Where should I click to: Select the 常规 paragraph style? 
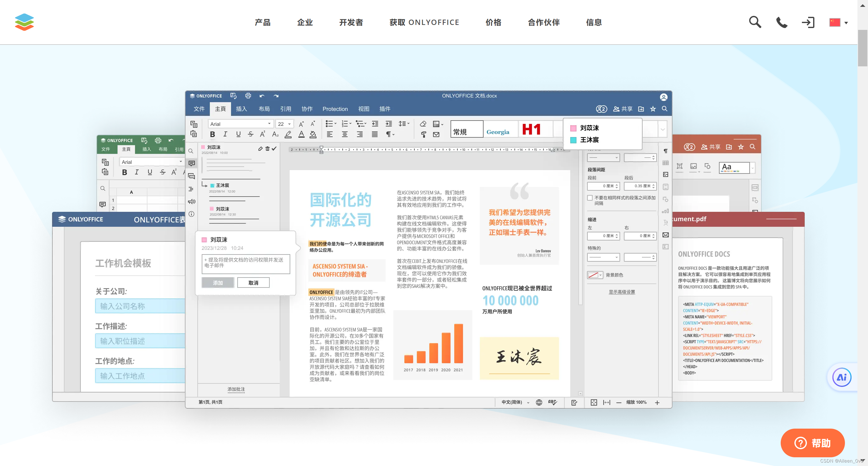click(467, 129)
